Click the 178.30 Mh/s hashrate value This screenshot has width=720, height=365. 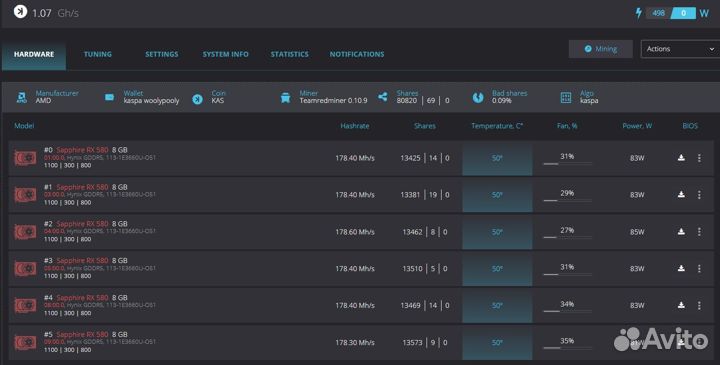point(354,343)
